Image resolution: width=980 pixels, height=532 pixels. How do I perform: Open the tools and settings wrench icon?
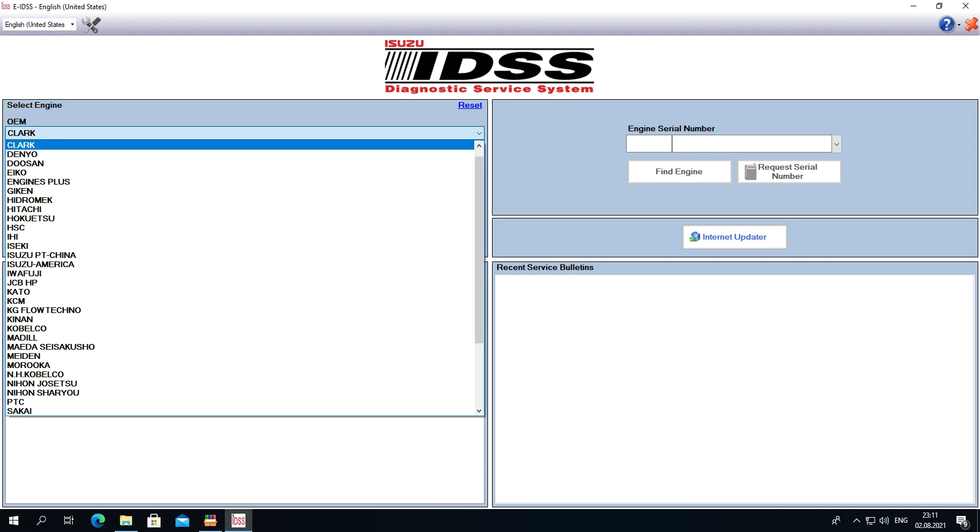(91, 25)
